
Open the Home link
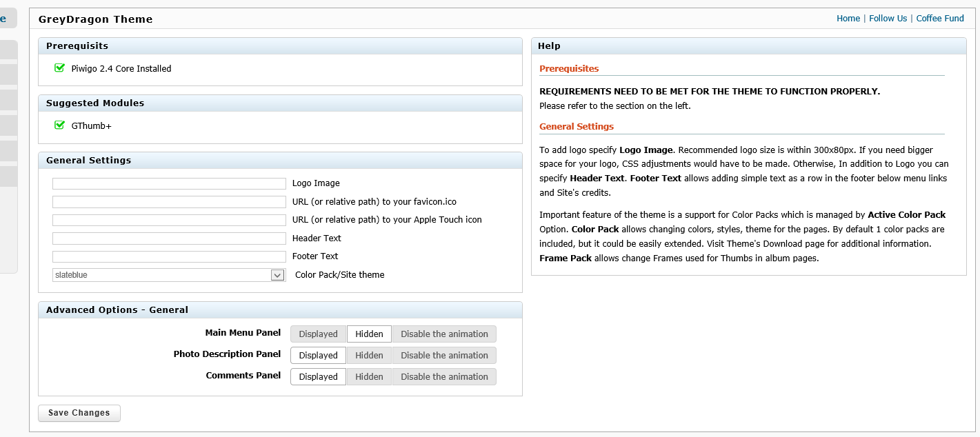[x=848, y=19]
